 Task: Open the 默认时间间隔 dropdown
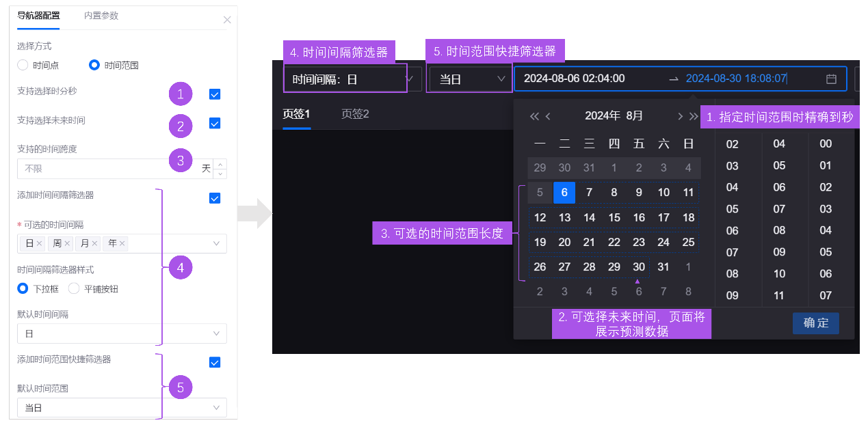point(122,333)
